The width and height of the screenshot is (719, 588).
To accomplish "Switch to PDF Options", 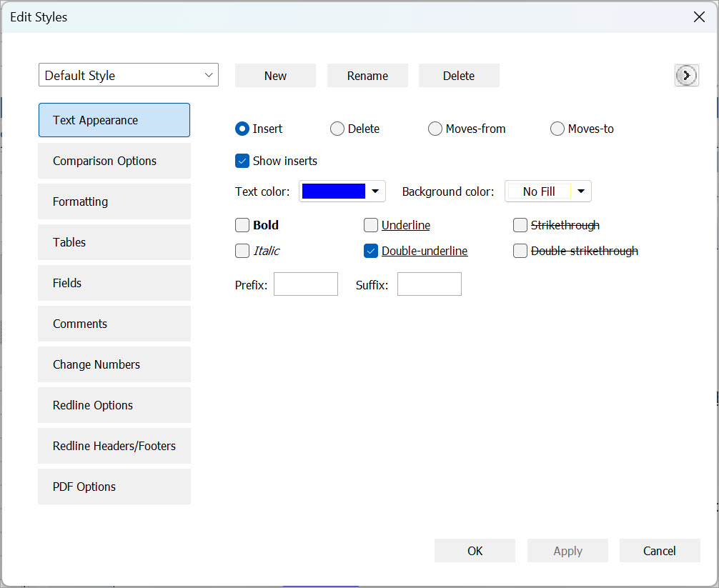I will coord(114,487).
